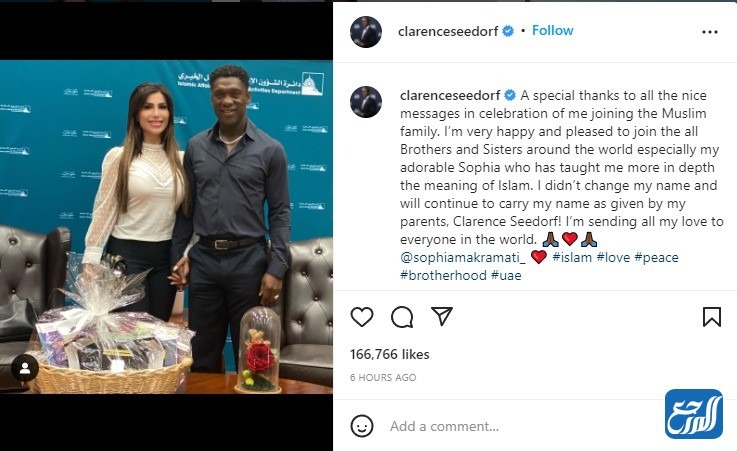Image resolution: width=737 pixels, height=451 pixels.
Task: Share post using paper plane icon
Action: [x=442, y=317]
